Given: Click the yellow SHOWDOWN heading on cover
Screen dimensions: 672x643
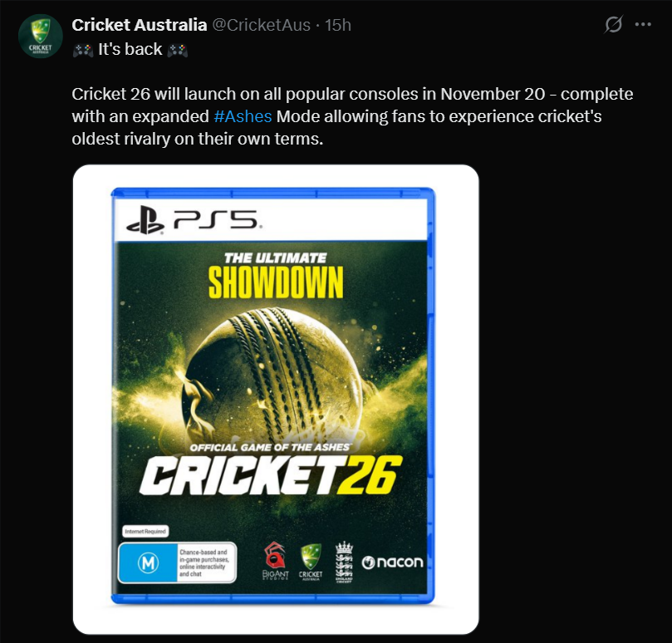Looking at the screenshot, I should [275, 283].
